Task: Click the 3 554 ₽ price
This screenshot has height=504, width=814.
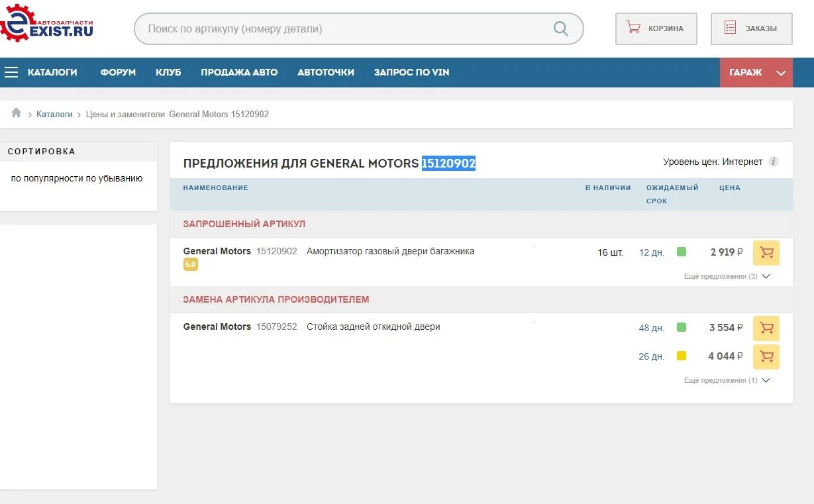Action: 726,328
